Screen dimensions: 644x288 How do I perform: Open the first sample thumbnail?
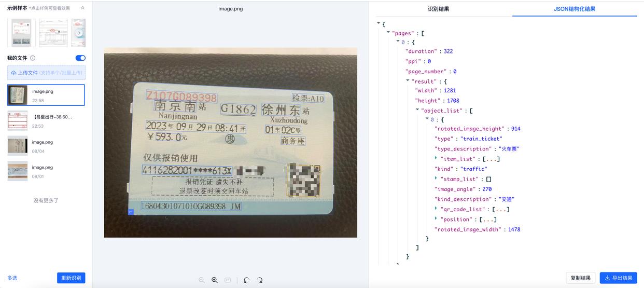(21, 33)
